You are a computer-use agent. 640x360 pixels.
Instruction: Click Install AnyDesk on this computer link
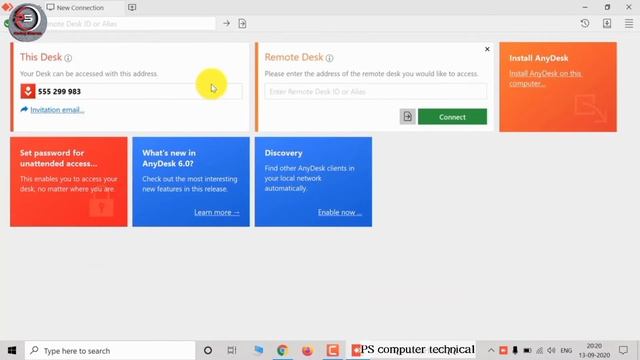coord(545,78)
